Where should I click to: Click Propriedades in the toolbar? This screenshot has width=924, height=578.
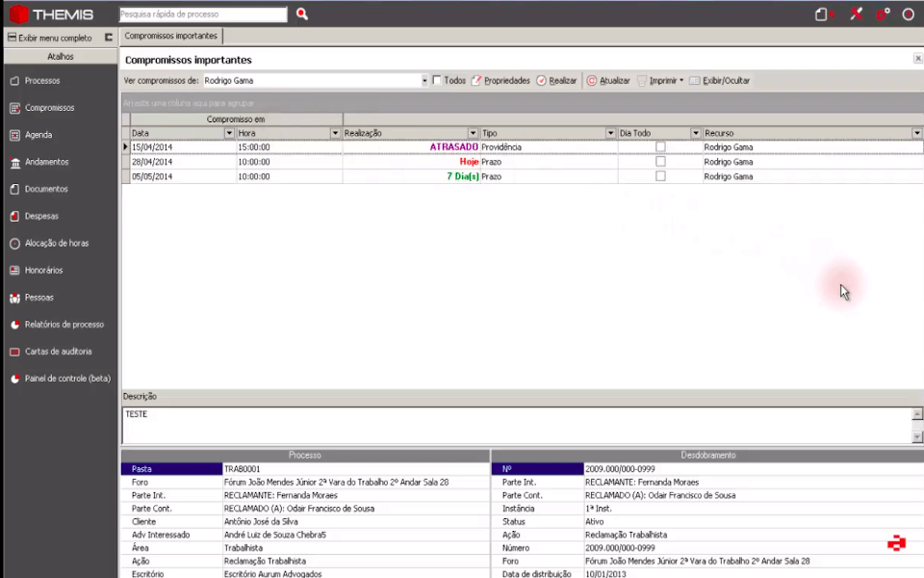click(500, 81)
